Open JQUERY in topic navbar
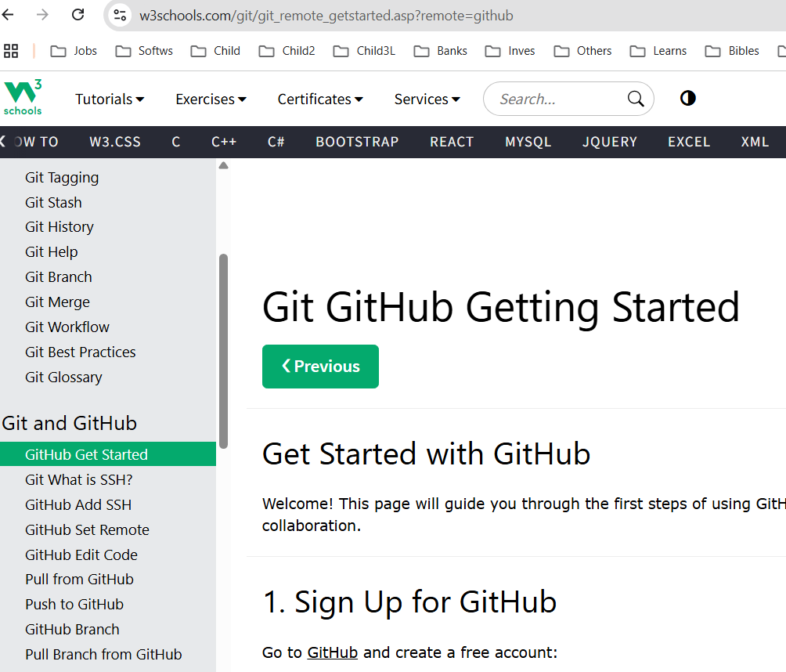The height and width of the screenshot is (672, 786). pos(610,142)
